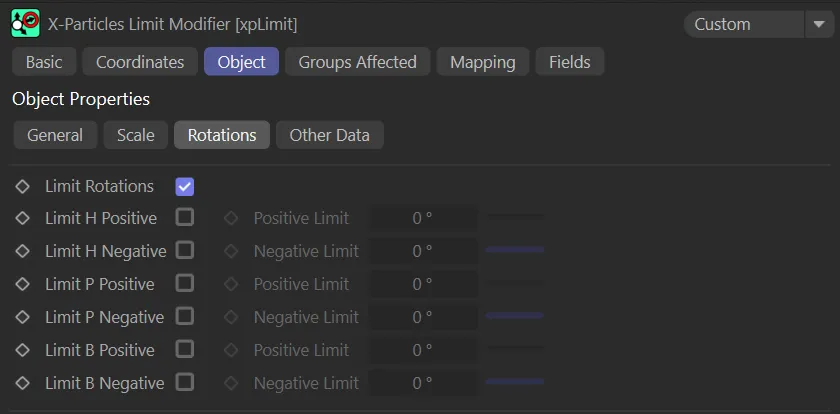Click keyframe diamond beside Limit H Negative
The width and height of the screenshot is (840, 414).
(23, 251)
